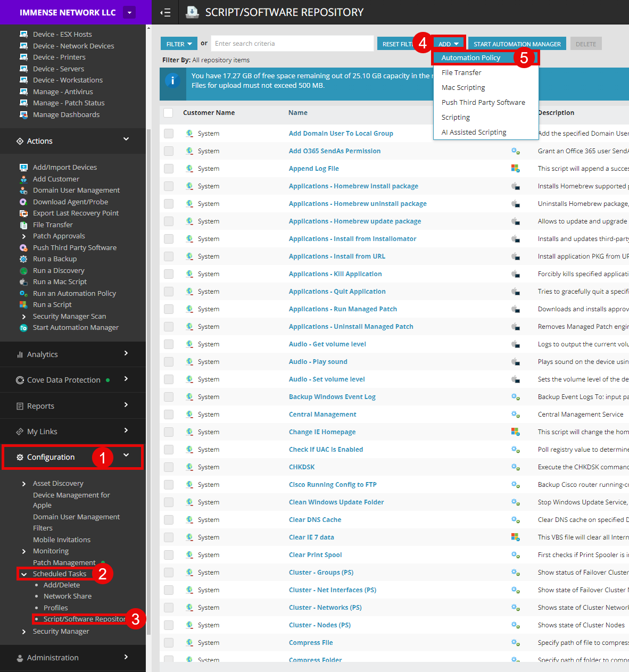Image resolution: width=629 pixels, height=672 pixels.
Task: Select AI Assisted Scripting menu entry
Action: [474, 132]
